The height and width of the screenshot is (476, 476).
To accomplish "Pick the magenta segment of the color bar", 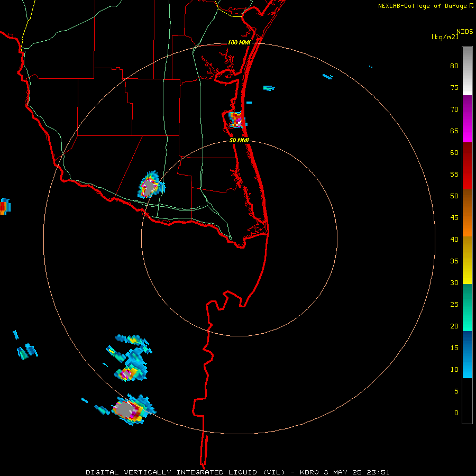I will (x=467, y=118).
